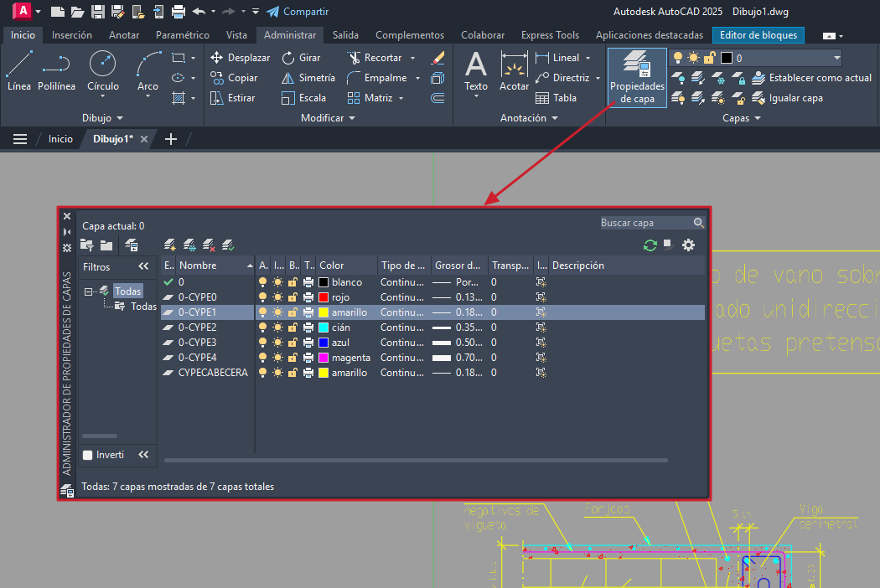Open the Express Tools ribbon tab
Viewport: 880px width, 588px height.
550,35
